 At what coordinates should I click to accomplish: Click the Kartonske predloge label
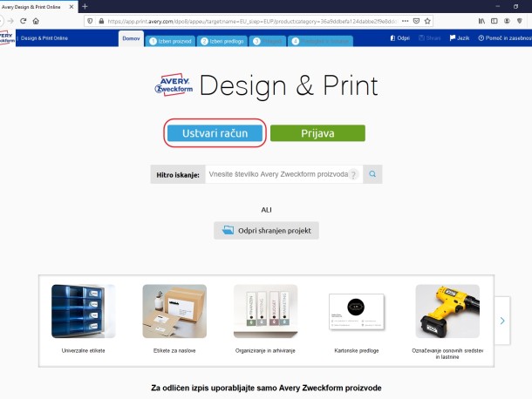coord(357,350)
